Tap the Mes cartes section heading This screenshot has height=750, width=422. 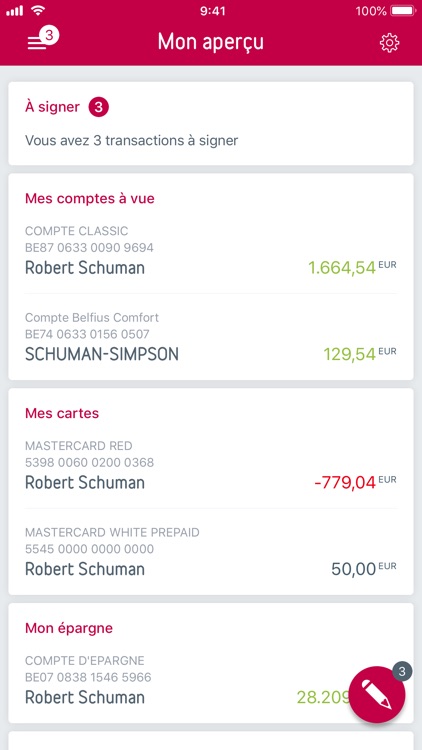(x=62, y=413)
